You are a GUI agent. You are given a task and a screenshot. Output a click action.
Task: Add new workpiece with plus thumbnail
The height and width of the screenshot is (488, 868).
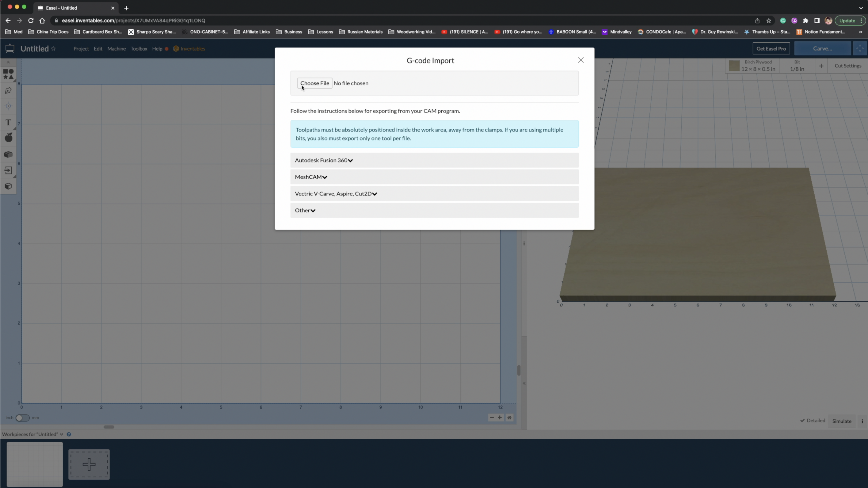(x=89, y=464)
